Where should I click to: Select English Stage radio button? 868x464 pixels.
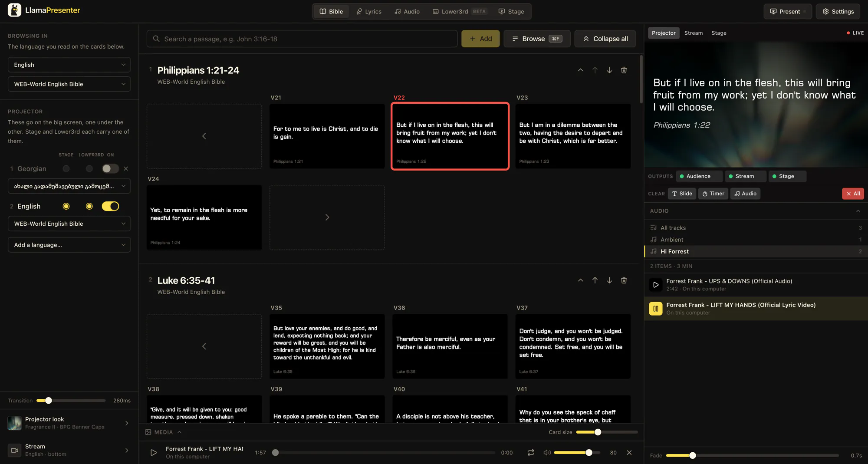click(x=66, y=206)
